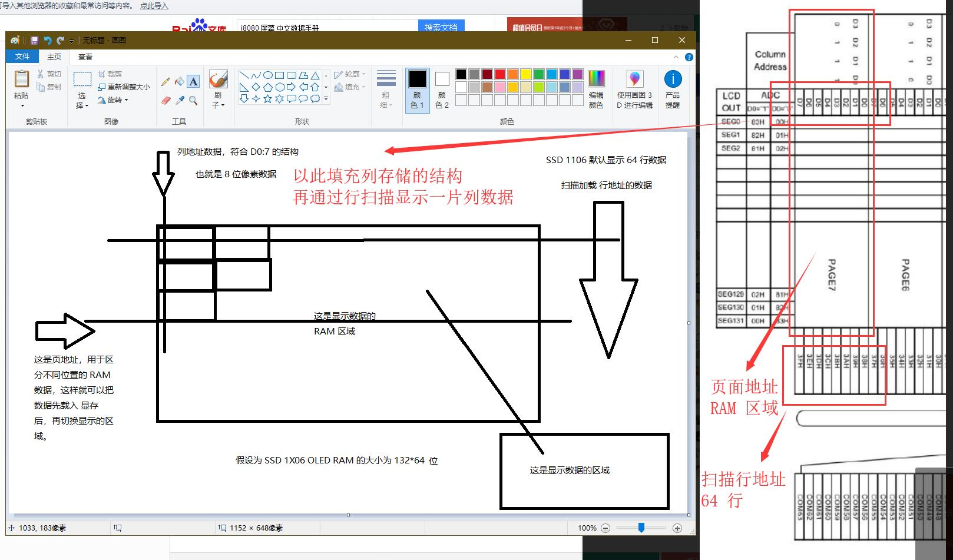This screenshot has height=560, width=953.
Task: Choose the Diamond shape
Action: [256, 87]
